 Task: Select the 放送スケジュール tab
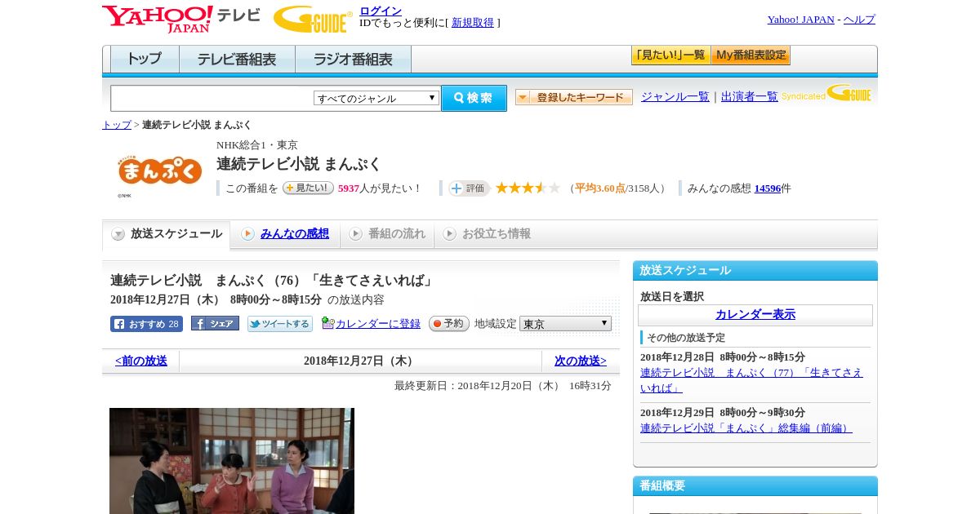coord(167,234)
